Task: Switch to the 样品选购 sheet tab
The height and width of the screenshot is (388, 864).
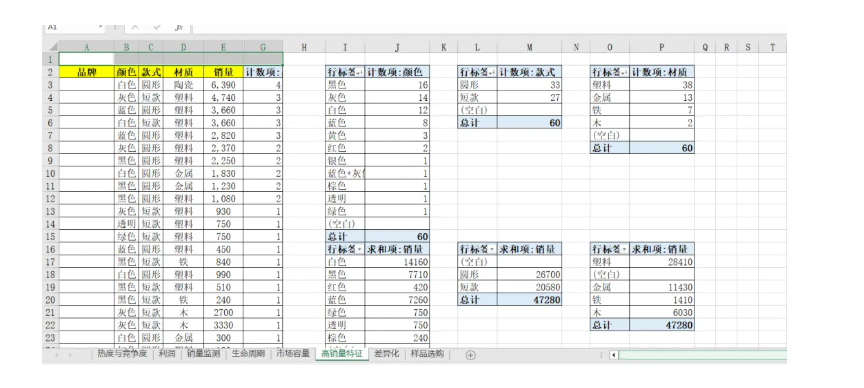Action: (427, 354)
